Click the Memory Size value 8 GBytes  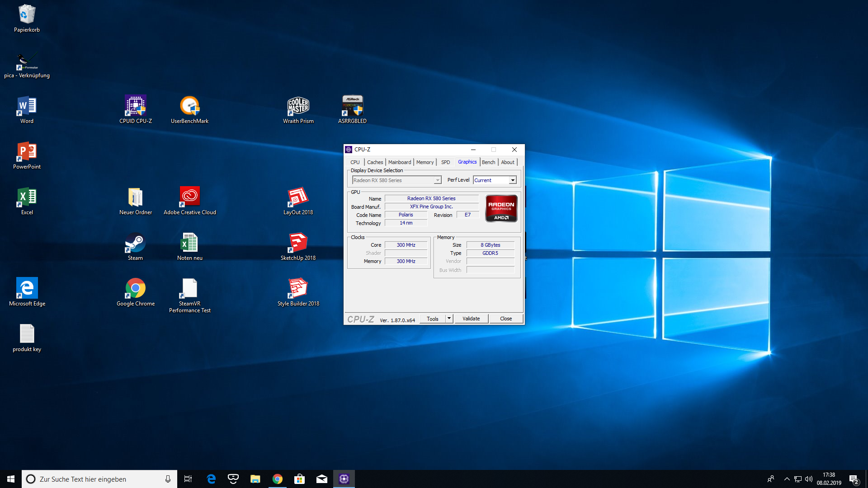[490, 245]
